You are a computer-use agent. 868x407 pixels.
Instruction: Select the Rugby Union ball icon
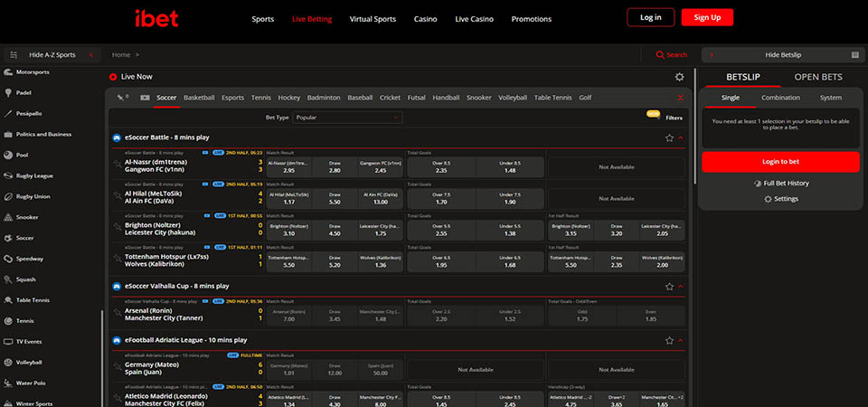coord(8,196)
